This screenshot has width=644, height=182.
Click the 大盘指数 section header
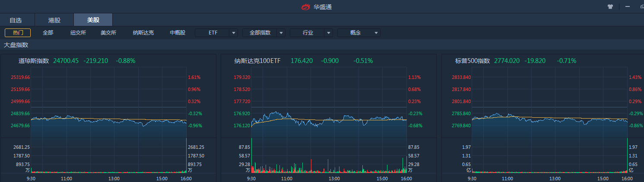[x=16, y=45]
